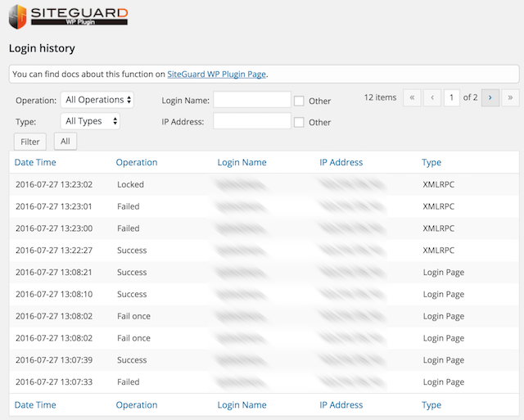
Task: Select the 2016-07-27 13:23:02 timestamp
Action: click(x=54, y=184)
